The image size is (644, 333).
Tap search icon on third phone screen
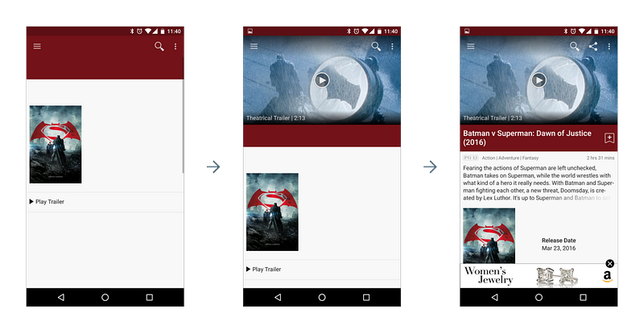pyautogui.click(x=575, y=47)
